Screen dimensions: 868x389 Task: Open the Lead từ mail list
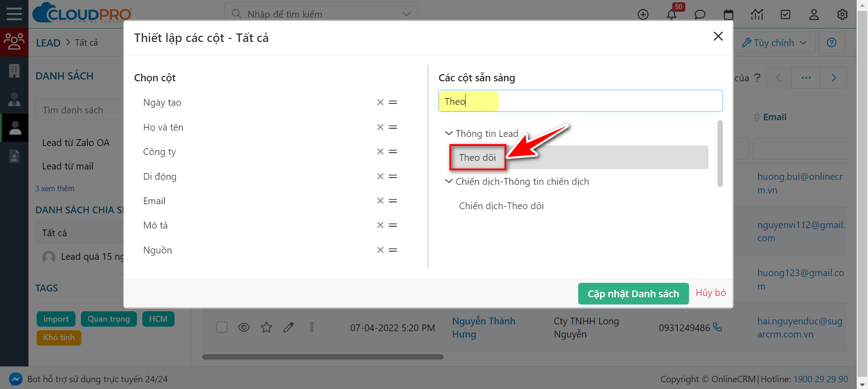tap(68, 166)
